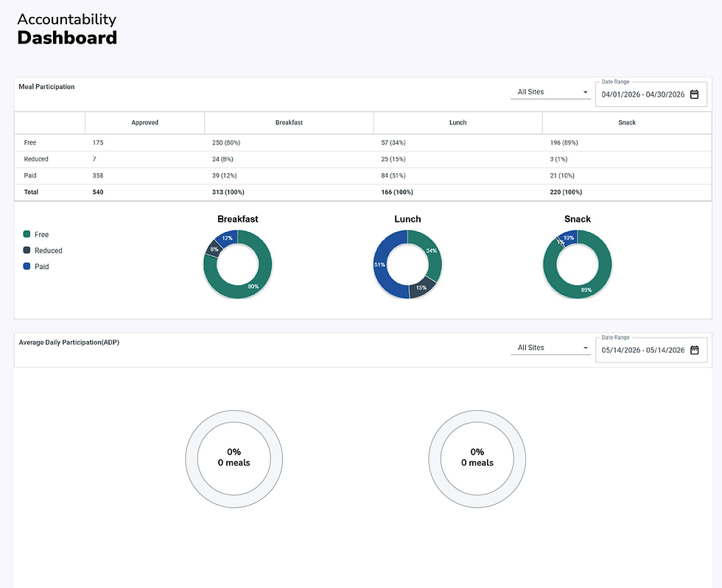
Task: Click lunch cell 84 (51%)
Action: (x=393, y=175)
